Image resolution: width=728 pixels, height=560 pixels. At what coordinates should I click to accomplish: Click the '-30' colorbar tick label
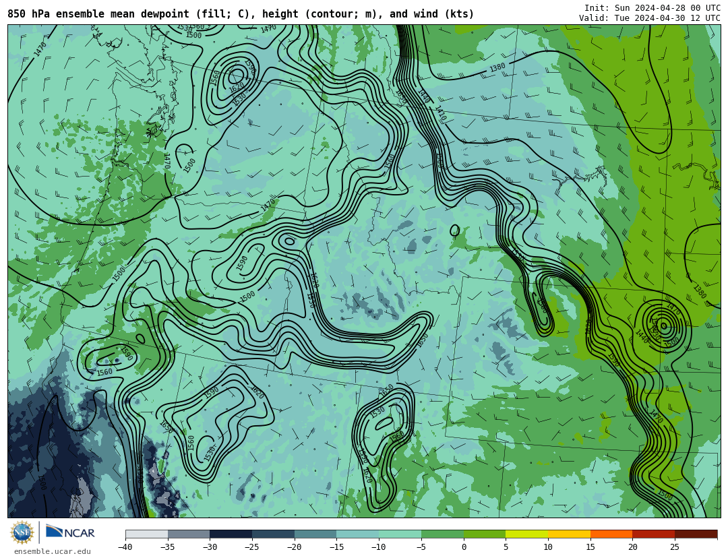tap(210, 547)
